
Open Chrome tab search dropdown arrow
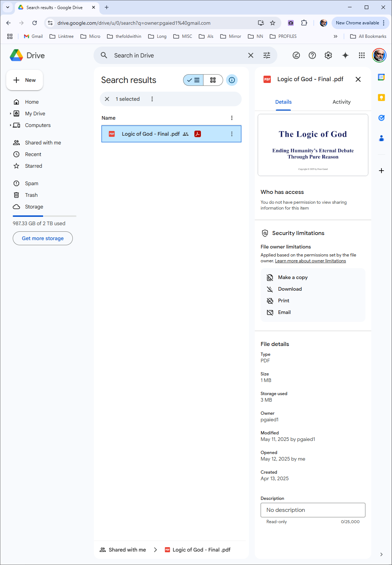[8, 7]
